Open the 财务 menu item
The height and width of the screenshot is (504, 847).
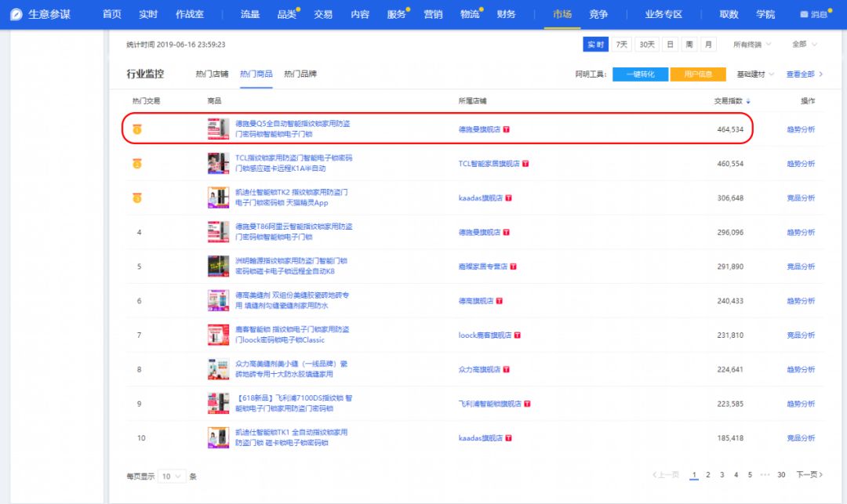click(506, 15)
